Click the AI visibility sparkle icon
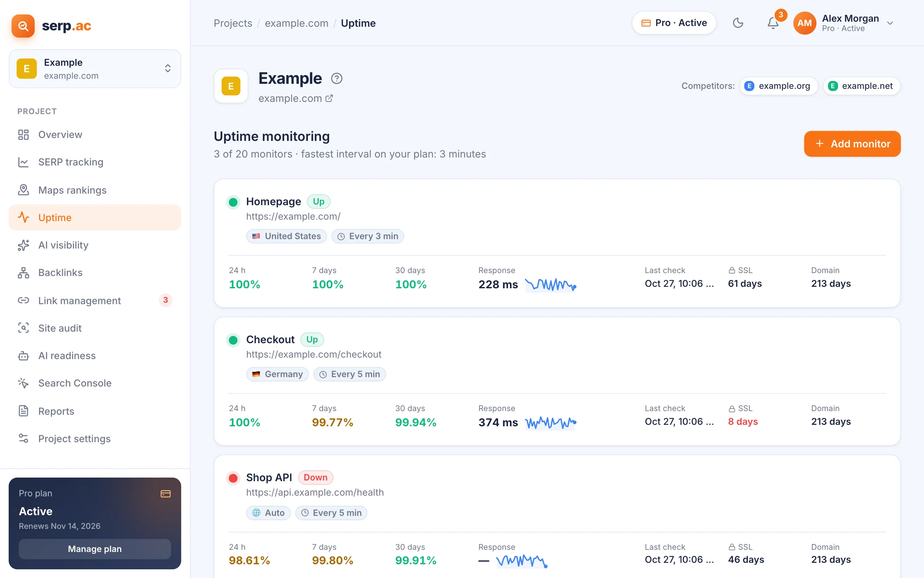Screen dimensions: 924x578 click(x=23, y=245)
